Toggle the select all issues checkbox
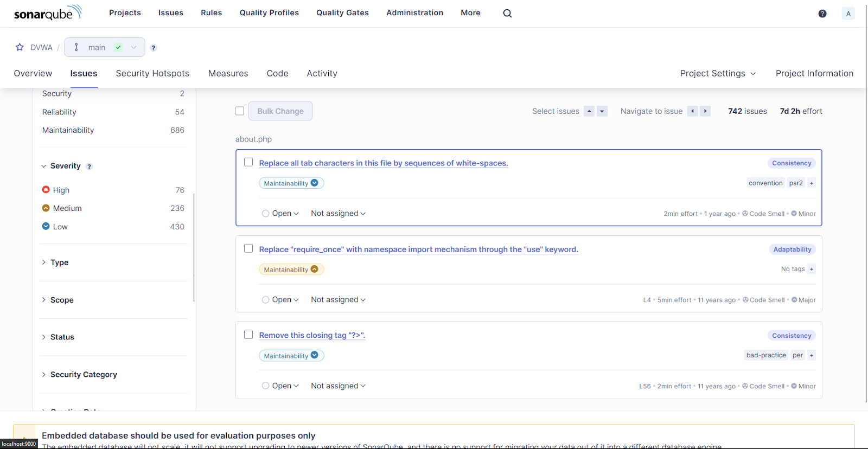This screenshot has height=449, width=868. (x=239, y=111)
